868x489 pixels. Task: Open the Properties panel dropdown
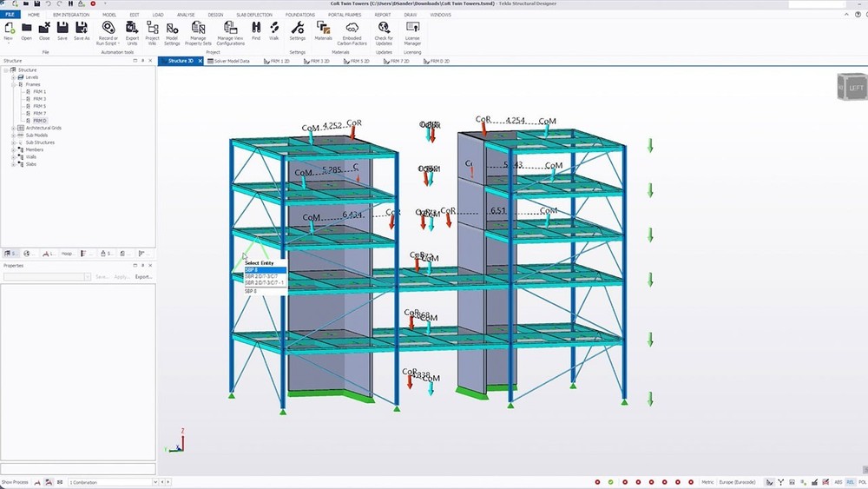[87, 276]
